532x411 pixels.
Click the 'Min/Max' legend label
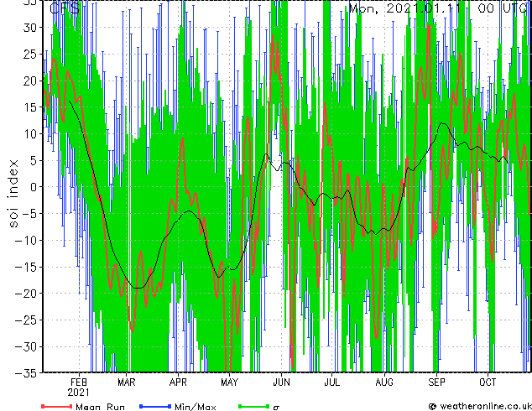coord(195,407)
